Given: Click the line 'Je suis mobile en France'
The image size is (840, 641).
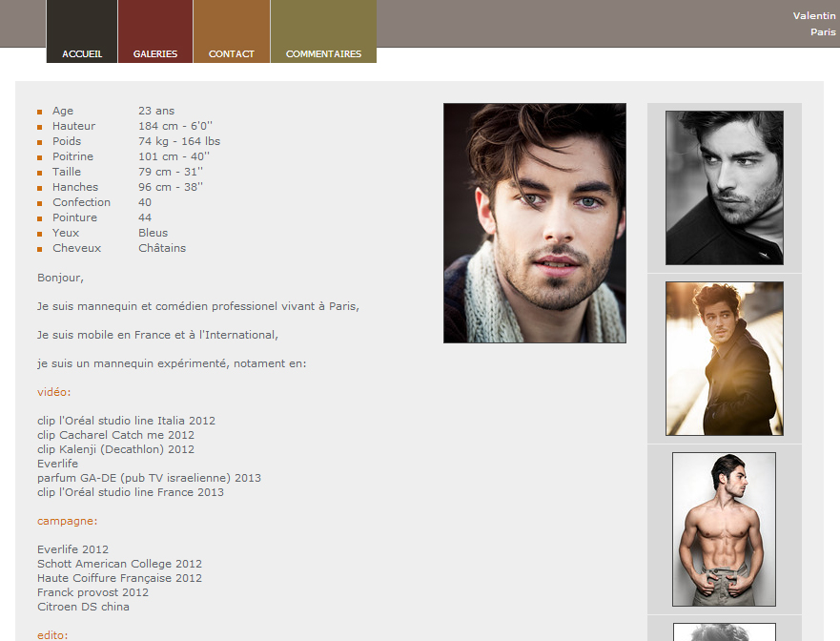Looking at the screenshot, I should click(x=157, y=335).
